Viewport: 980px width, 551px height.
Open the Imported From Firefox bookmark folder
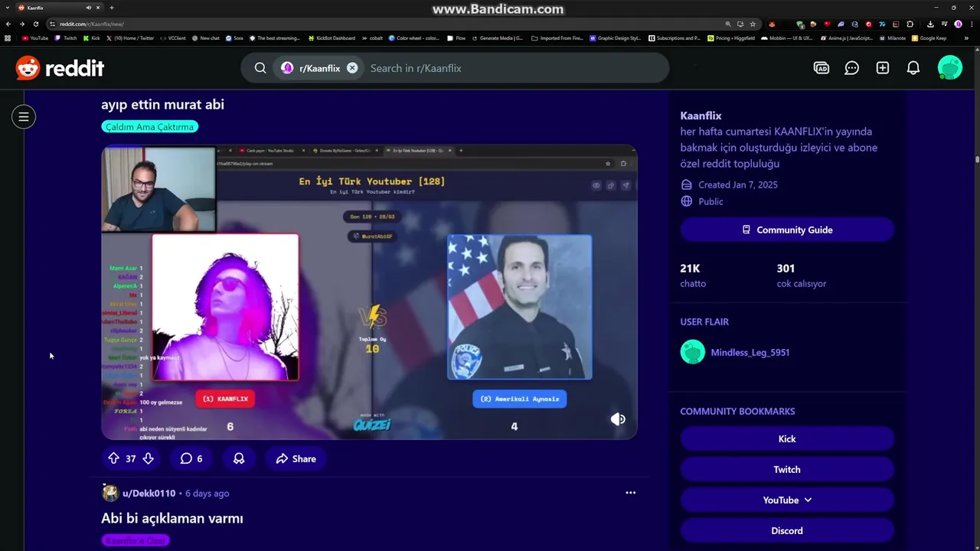[557, 37]
